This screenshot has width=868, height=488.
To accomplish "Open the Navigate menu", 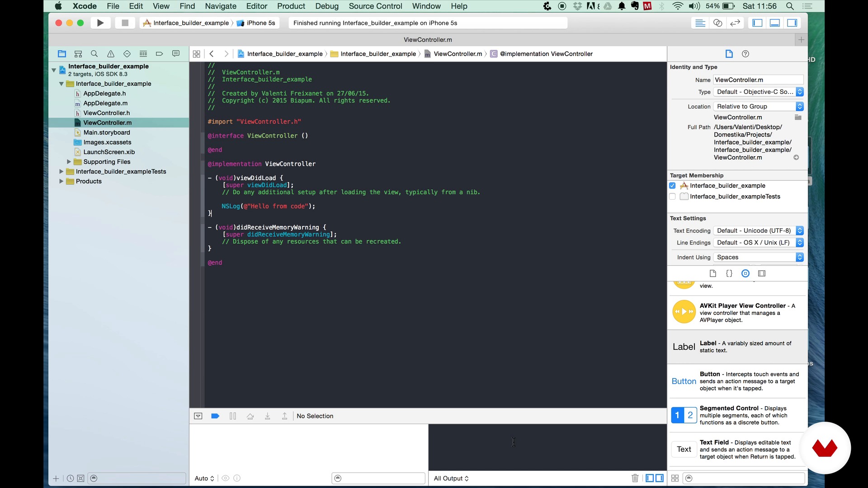I will [x=221, y=6].
